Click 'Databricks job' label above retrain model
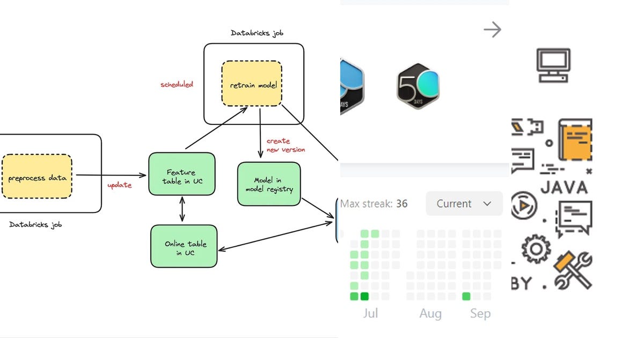Image resolution: width=644 pixels, height=338 pixels. [257, 33]
